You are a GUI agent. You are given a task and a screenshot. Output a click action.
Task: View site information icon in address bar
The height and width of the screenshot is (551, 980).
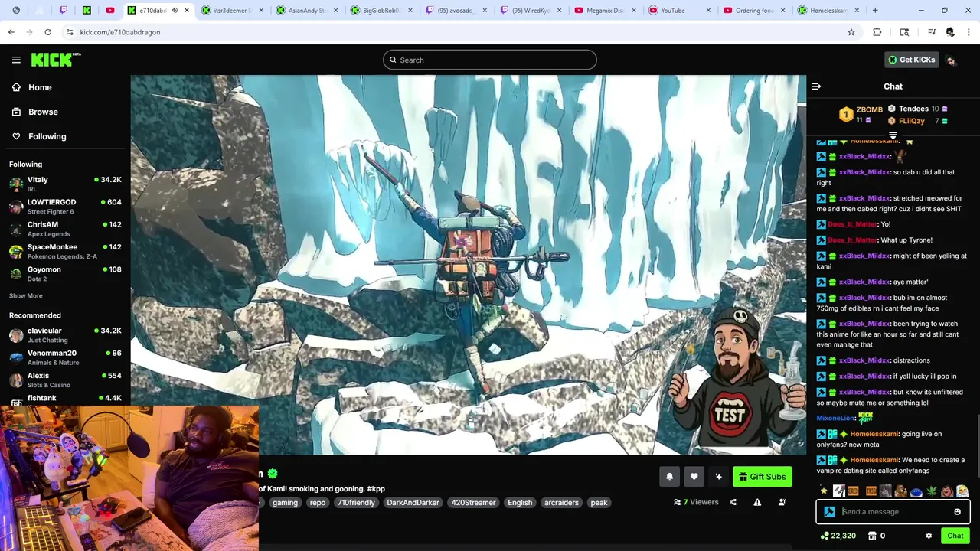coord(70,32)
